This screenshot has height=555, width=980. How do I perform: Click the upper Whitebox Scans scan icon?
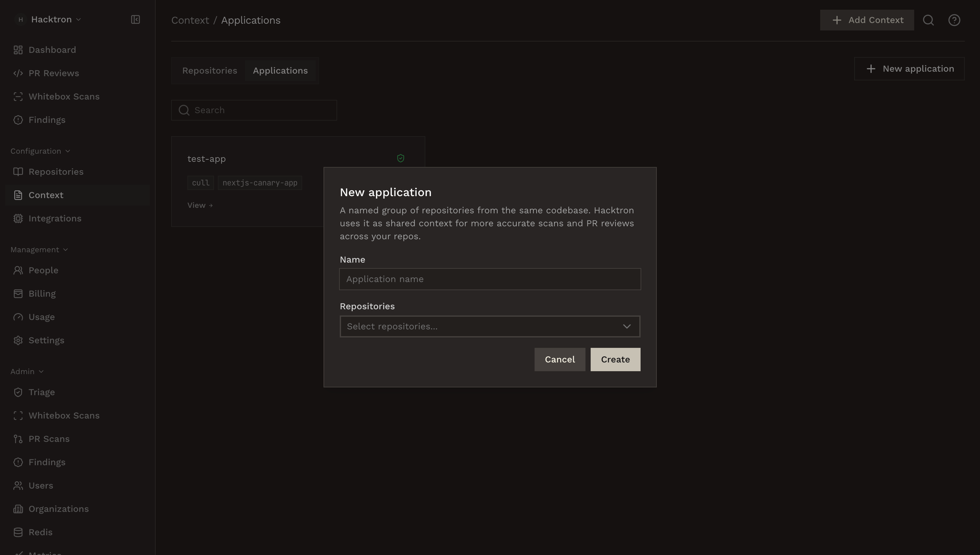pos(18,96)
